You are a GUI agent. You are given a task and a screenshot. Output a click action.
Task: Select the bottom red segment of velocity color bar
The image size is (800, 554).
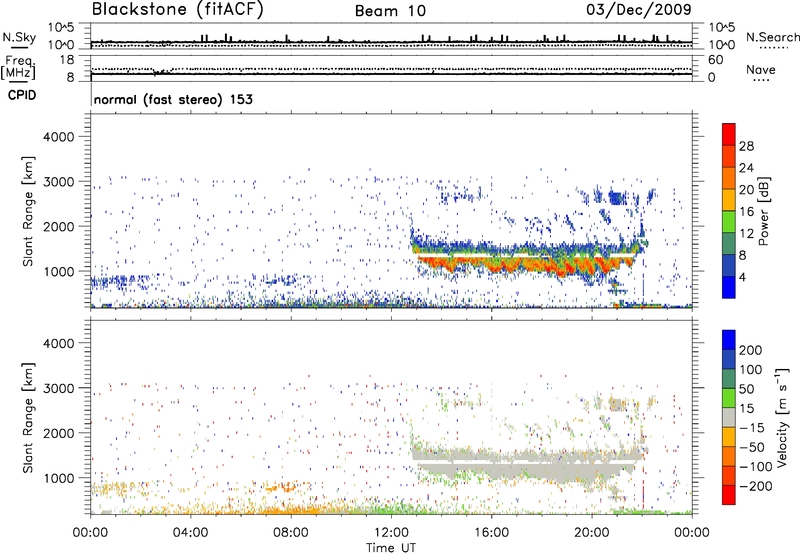[x=729, y=495]
